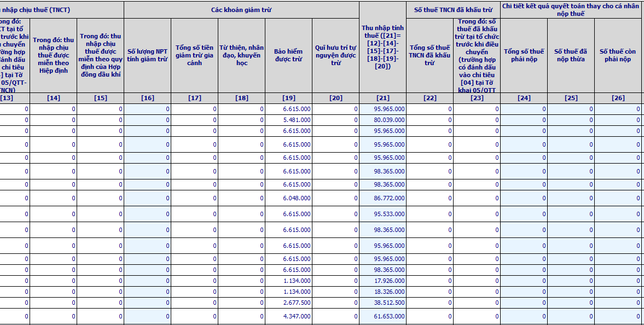Select the cell showing 17.926.000
Viewport: 644px width, 325px height.
tap(383, 281)
